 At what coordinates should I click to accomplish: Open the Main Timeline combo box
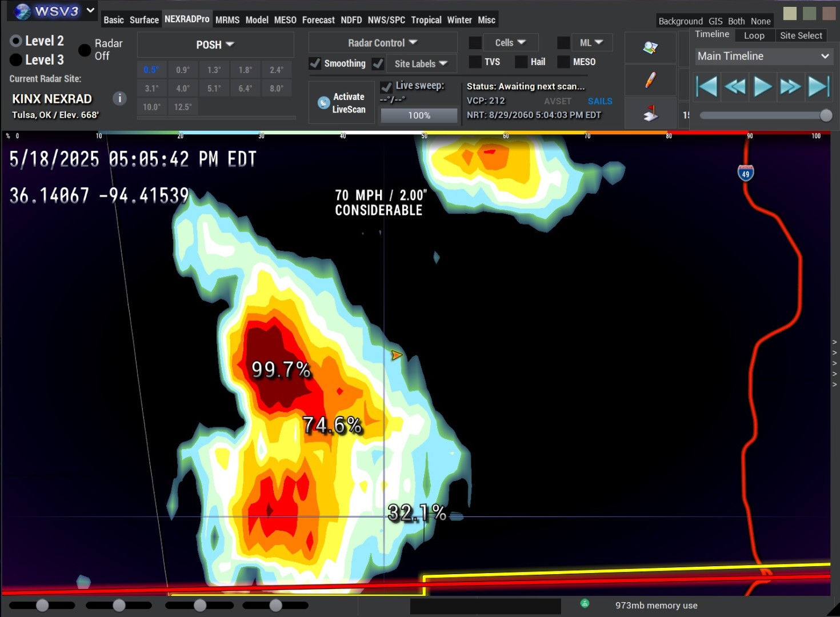pos(762,56)
